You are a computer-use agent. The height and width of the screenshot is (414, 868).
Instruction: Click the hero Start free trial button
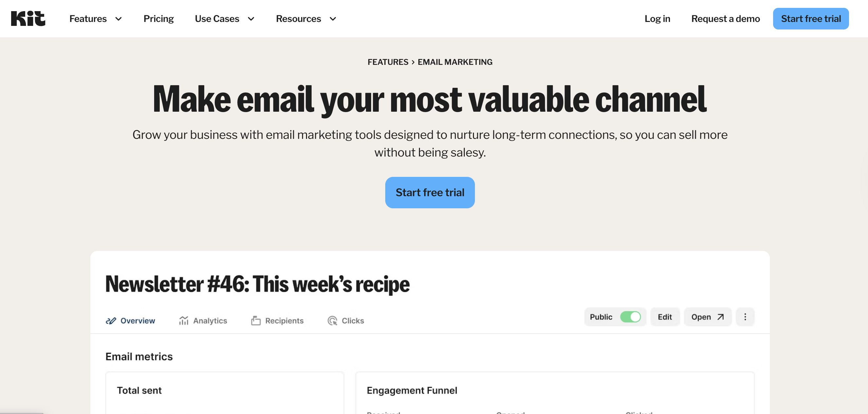[430, 193]
